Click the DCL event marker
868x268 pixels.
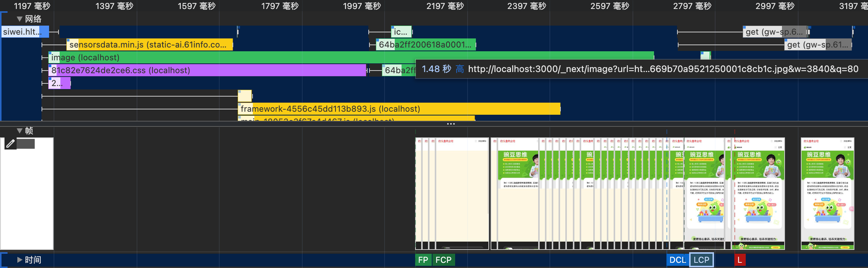tap(677, 260)
